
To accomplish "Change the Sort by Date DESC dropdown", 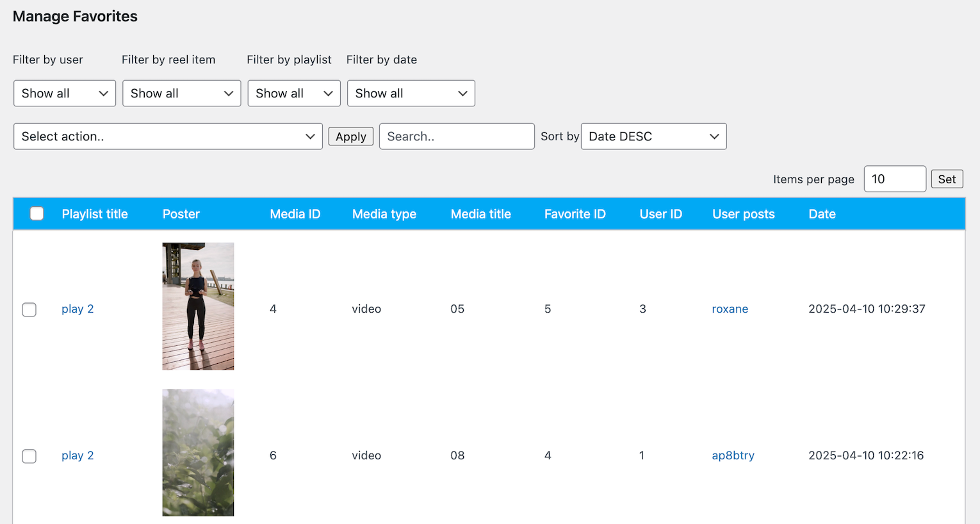I will (x=653, y=136).
